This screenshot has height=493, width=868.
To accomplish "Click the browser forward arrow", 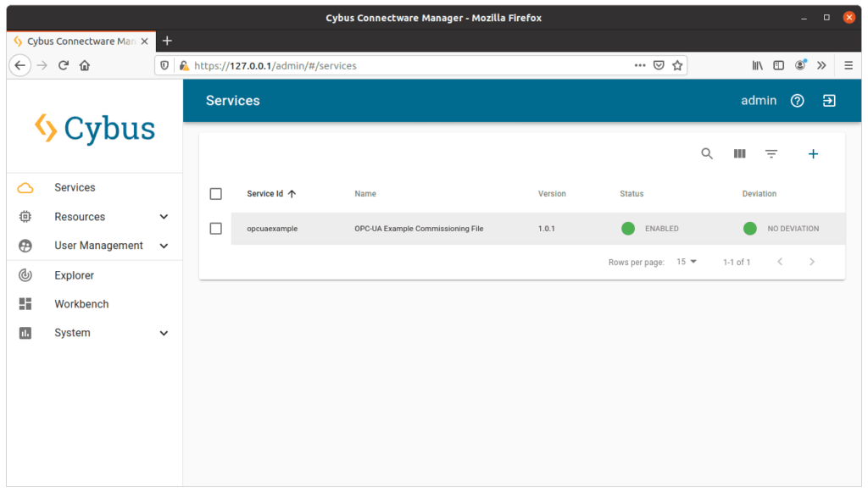I will coord(42,65).
